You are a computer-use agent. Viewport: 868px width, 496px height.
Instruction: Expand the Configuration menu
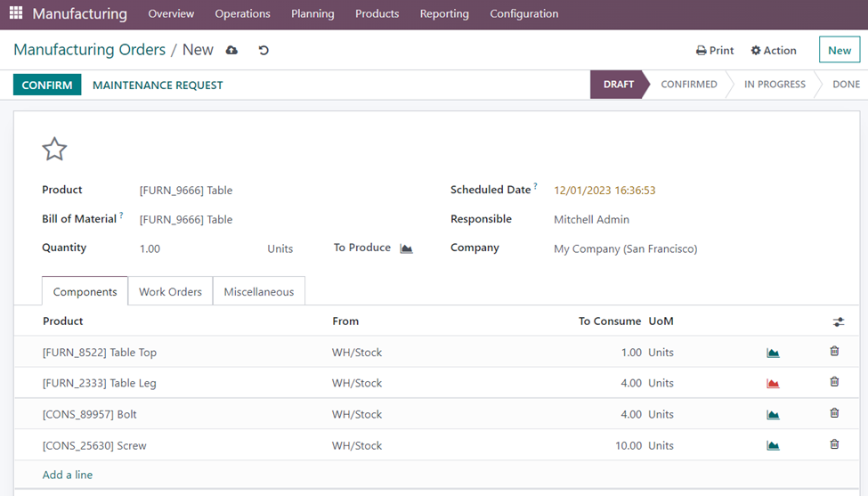coord(524,14)
